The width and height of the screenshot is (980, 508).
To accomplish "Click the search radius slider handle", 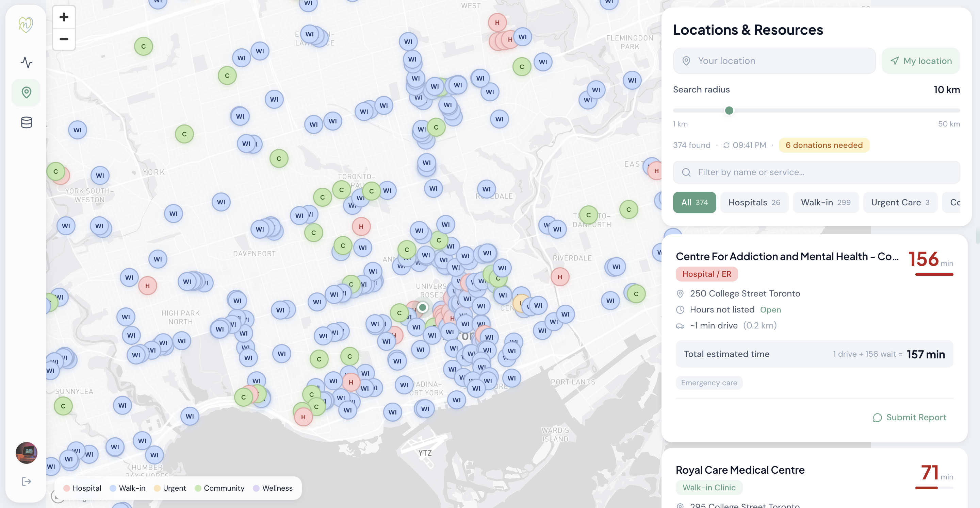I will pyautogui.click(x=729, y=111).
